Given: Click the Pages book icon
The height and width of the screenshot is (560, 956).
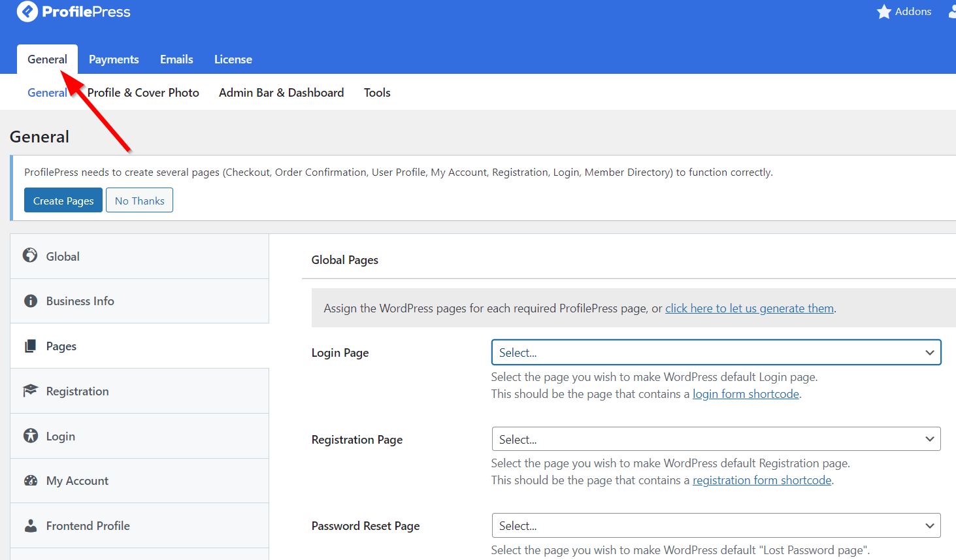Looking at the screenshot, I should coord(30,346).
